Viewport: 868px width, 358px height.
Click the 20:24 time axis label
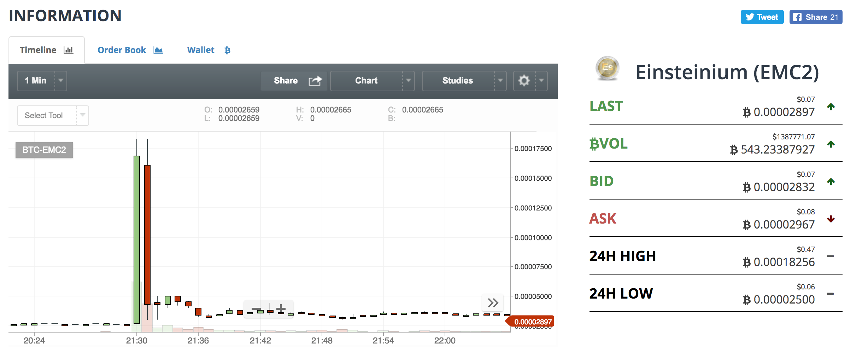pyautogui.click(x=34, y=341)
